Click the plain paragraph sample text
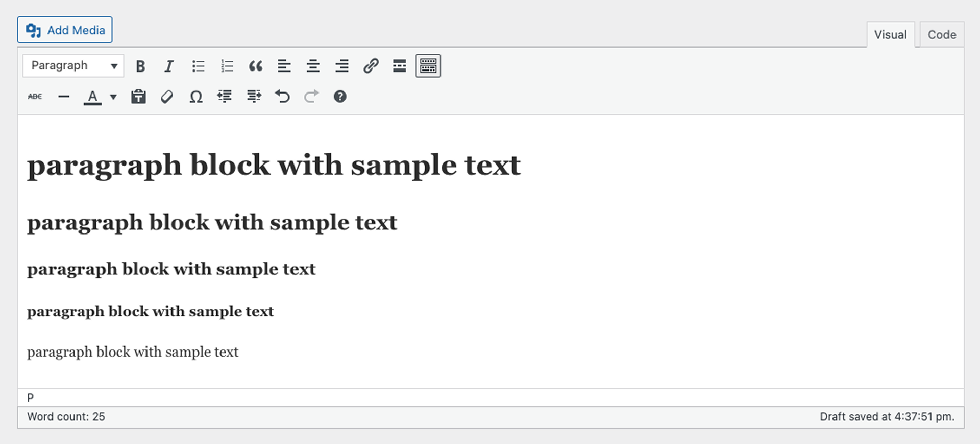The image size is (980, 444). point(133,352)
